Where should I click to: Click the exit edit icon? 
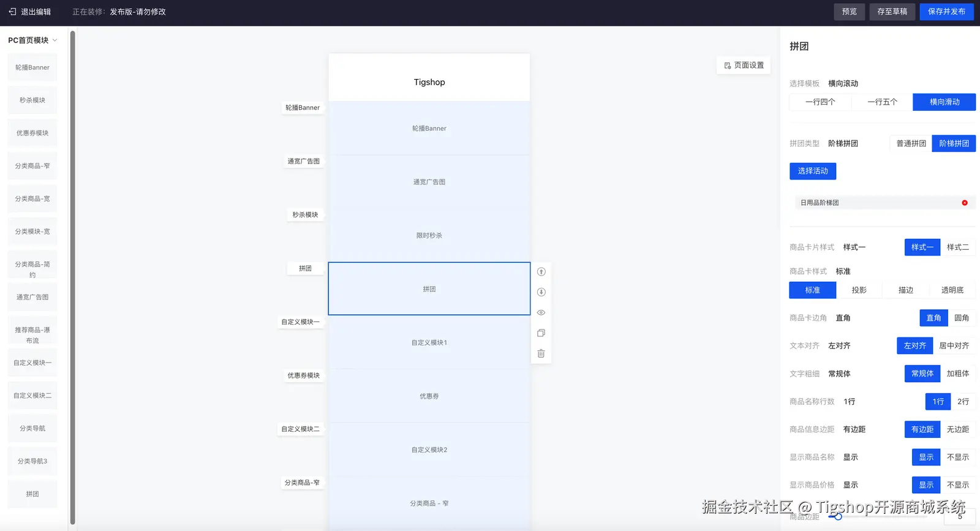[12, 12]
